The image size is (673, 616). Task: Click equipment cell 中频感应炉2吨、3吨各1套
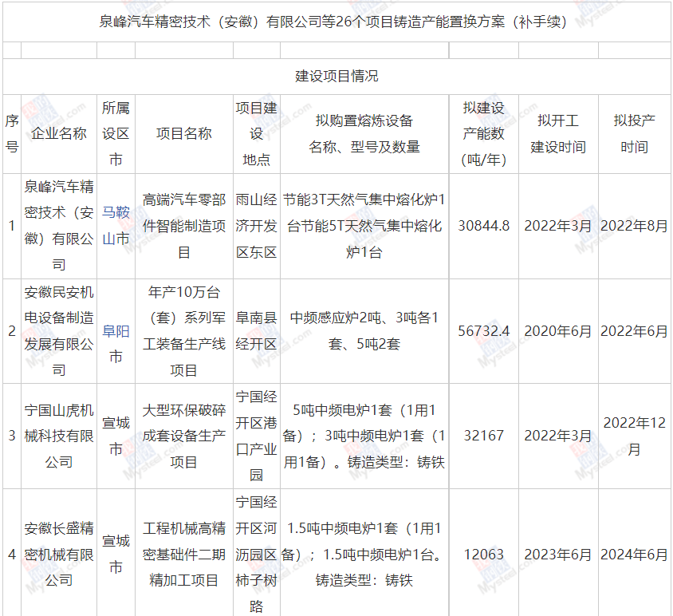364,331
